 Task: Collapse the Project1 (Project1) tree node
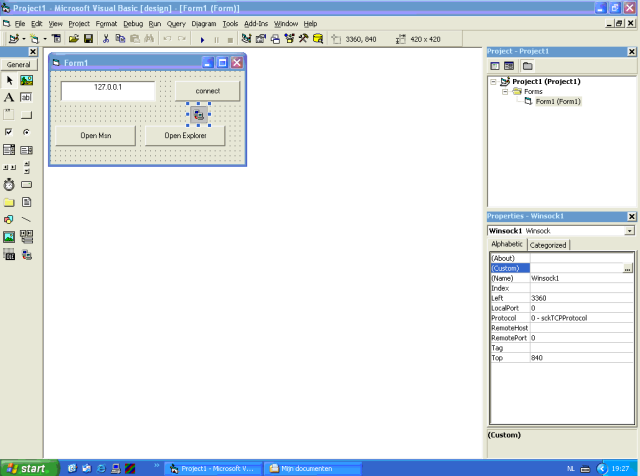tap(493, 82)
